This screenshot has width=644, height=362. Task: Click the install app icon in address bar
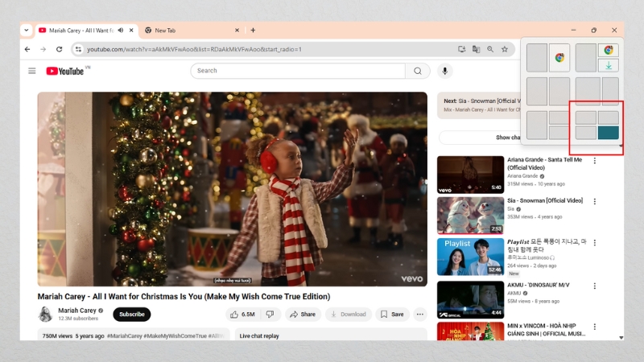(x=461, y=49)
